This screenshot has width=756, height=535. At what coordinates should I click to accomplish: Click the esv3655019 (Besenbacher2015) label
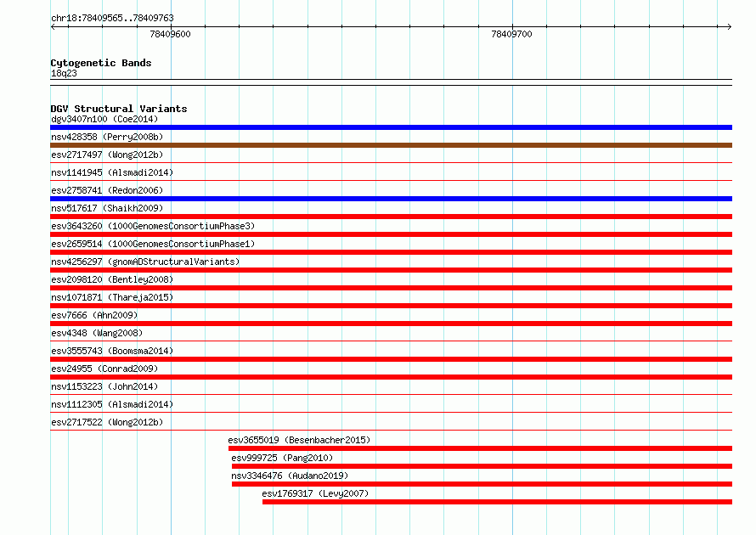299,440
